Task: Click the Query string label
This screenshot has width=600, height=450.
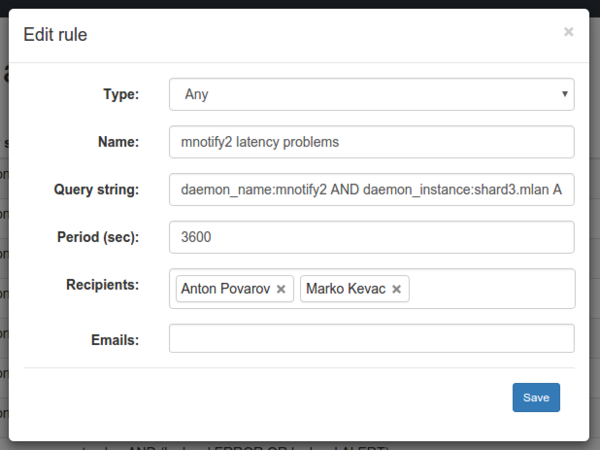Action: pyautogui.click(x=97, y=189)
